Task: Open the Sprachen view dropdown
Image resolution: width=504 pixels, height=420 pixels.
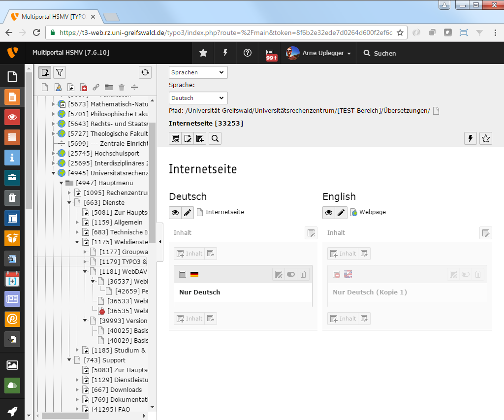Action: pyautogui.click(x=198, y=72)
